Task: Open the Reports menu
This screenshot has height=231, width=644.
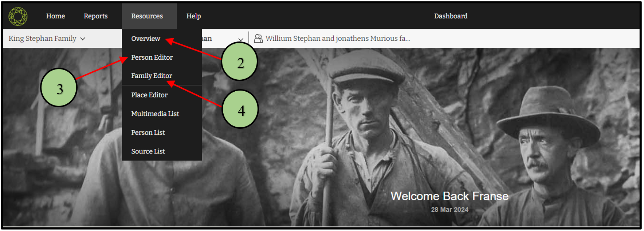Action: point(95,16)
